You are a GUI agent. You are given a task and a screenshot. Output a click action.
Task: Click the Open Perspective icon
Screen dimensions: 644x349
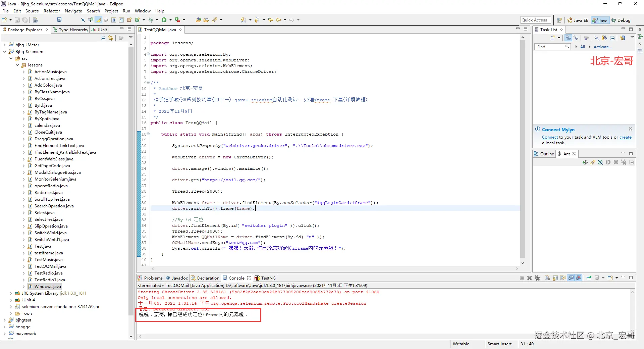tap(559, 20)
